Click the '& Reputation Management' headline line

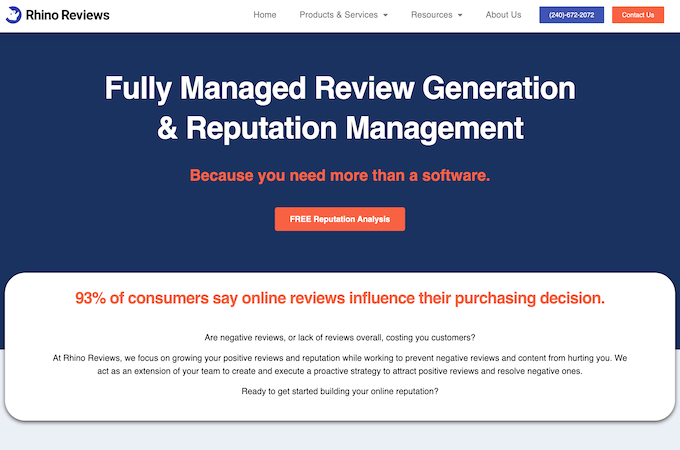(x=340, y=128)
